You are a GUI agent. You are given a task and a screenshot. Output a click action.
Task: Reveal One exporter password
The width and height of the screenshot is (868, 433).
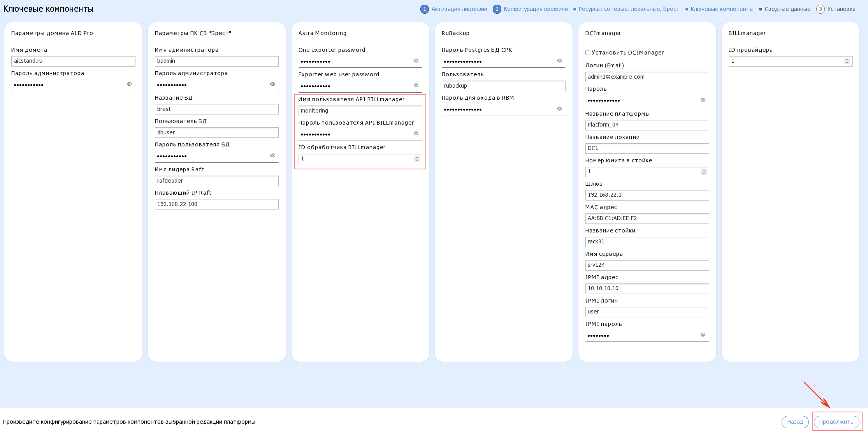(x=416, y=61)
